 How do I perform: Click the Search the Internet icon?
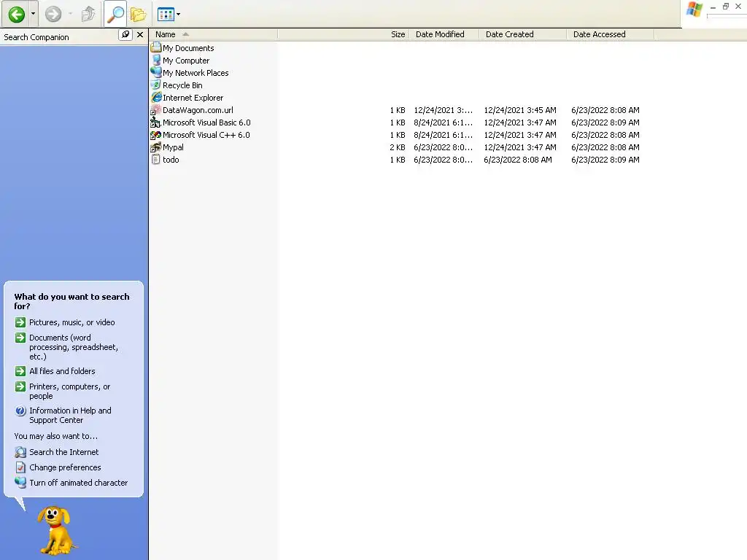click(x=20, y=452)
